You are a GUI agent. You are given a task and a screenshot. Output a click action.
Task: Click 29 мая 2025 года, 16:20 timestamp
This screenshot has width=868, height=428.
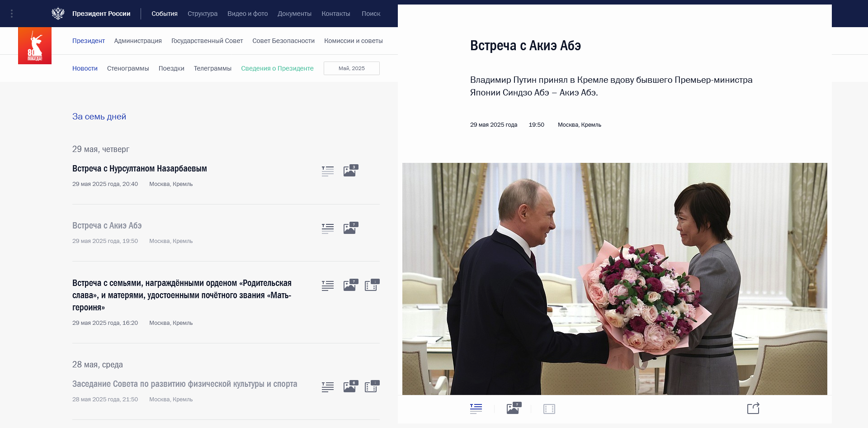click(105, 323)
